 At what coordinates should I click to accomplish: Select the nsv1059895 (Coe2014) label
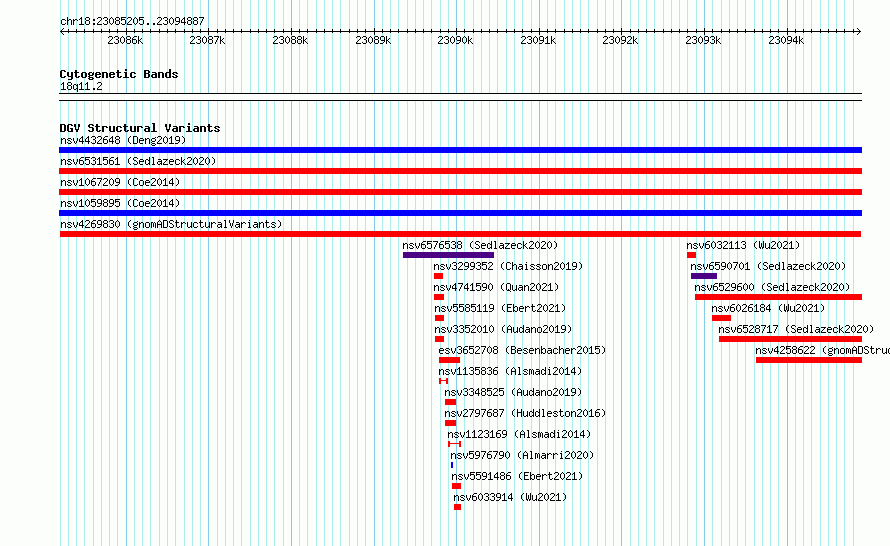coord(120,203)
